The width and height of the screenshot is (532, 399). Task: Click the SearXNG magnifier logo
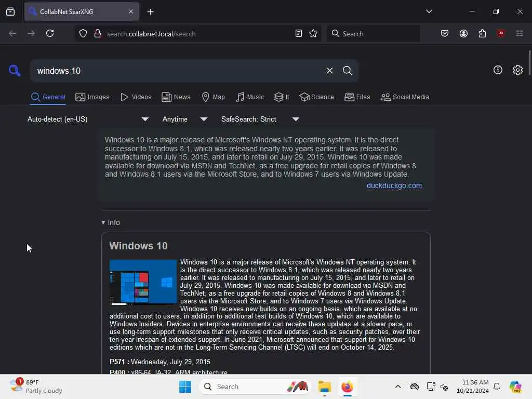coord(14,71)
